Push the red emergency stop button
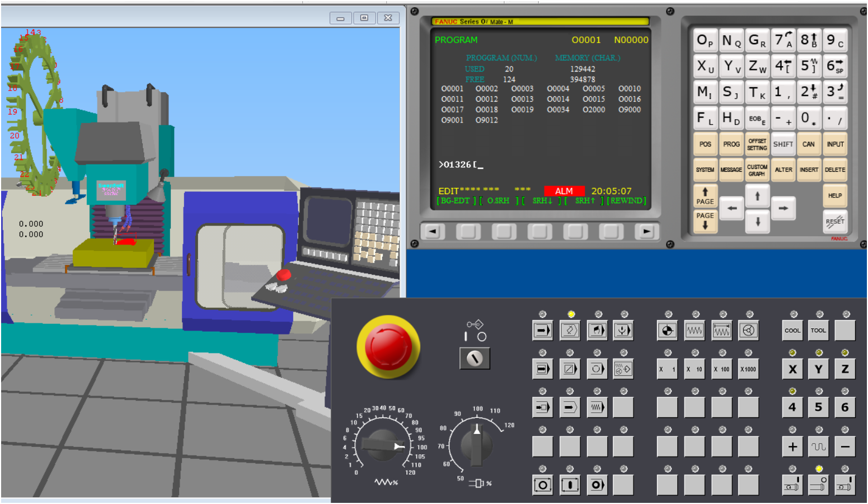 coord(388,347)
